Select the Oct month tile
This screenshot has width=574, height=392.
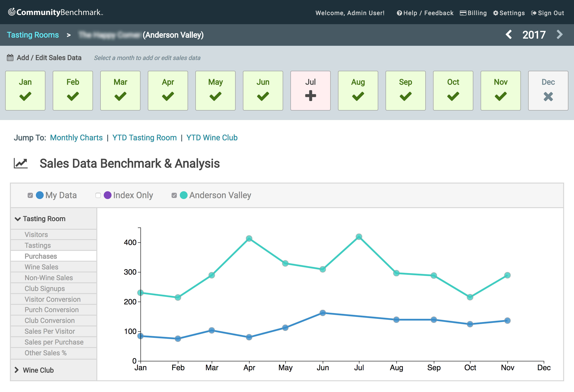(453, 90)
